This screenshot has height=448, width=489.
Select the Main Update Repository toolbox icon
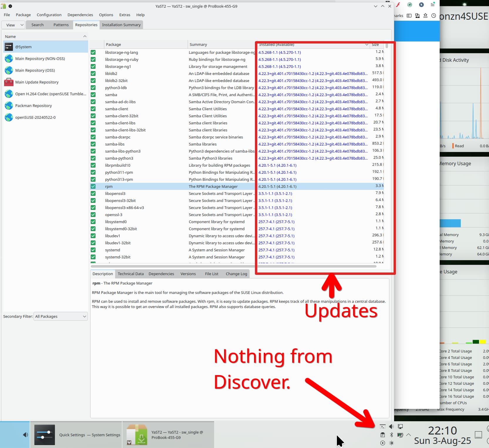[9, 82]
